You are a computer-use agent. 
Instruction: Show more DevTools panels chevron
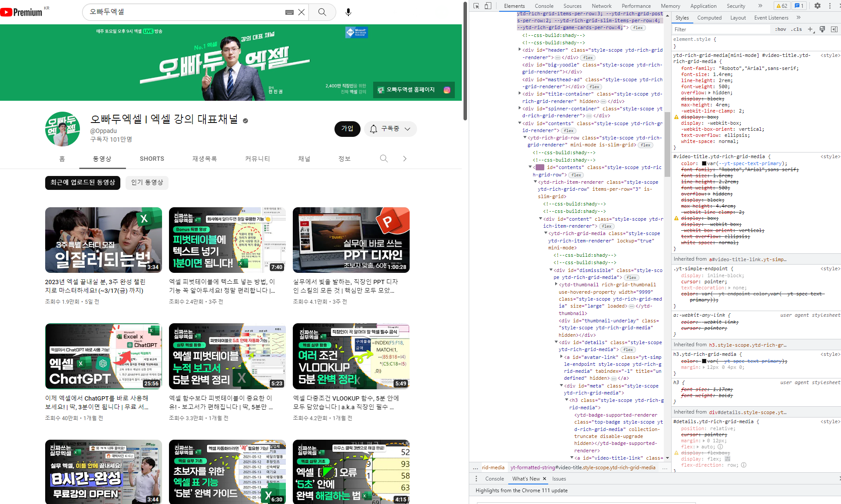click(760, 6)
